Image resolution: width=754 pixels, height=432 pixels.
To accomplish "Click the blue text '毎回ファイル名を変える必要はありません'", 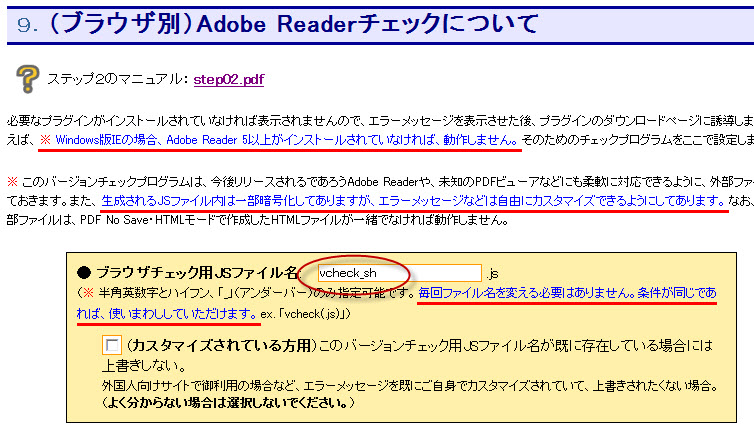I will pos(527,292).
